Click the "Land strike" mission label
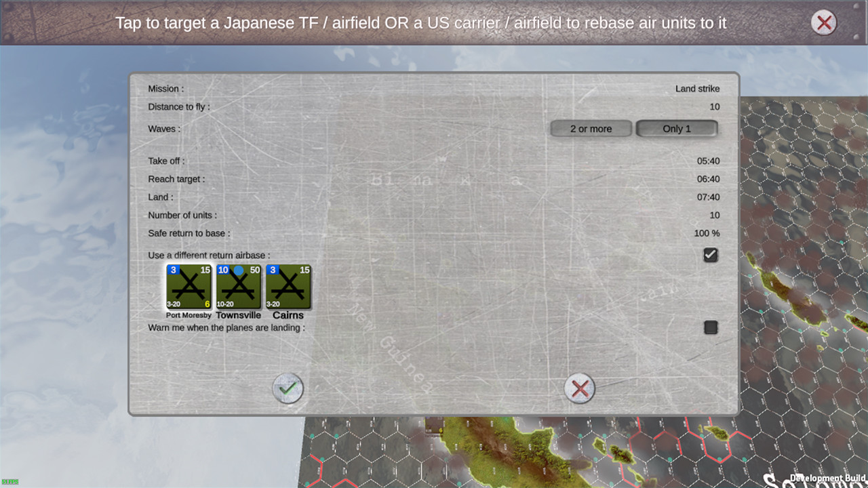The image size is (868, 488). [698, 89]
